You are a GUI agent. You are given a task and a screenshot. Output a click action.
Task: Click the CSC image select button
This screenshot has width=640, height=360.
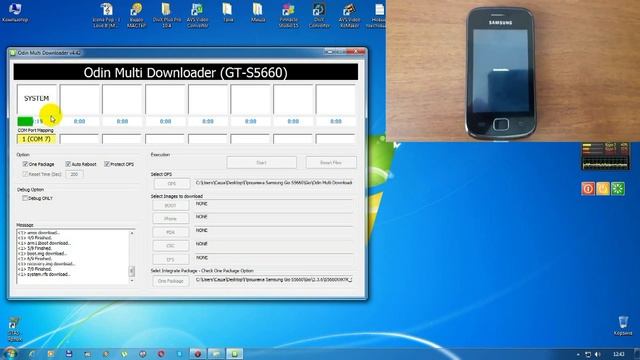click(x=171, y=246)
